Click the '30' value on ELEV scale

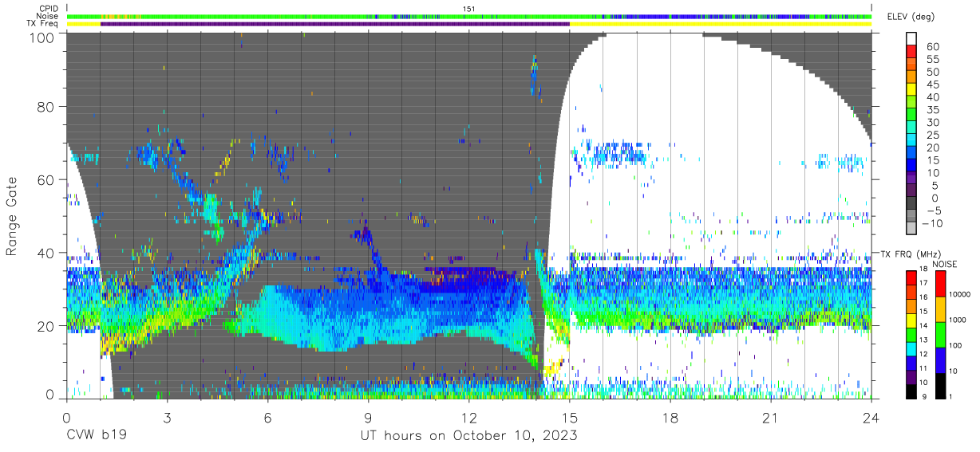pyautogui.click(x=931, y=123)
